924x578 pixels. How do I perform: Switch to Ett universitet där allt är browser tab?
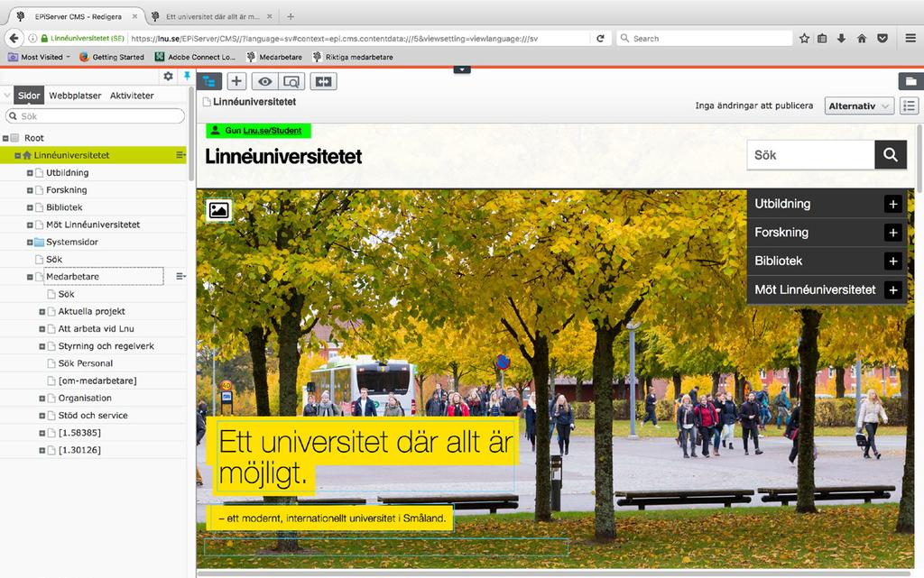click(x=212, y=16)
